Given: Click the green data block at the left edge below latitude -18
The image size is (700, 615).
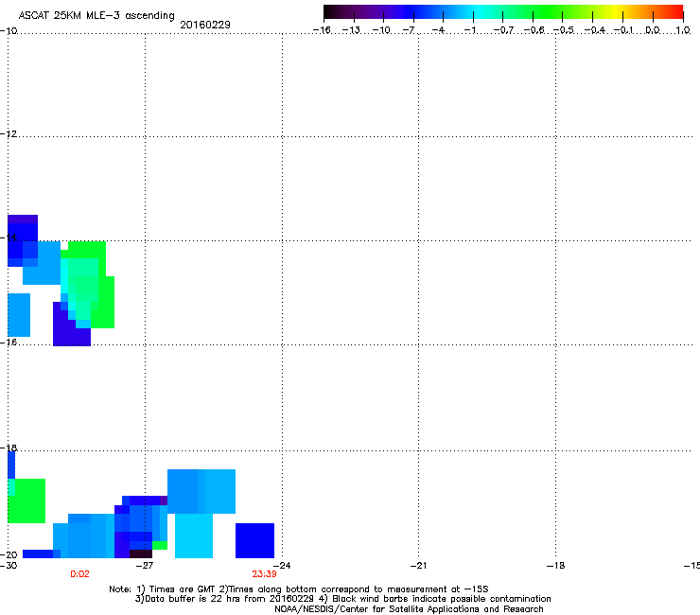Looking at the screenshot, I should point(26,501).
